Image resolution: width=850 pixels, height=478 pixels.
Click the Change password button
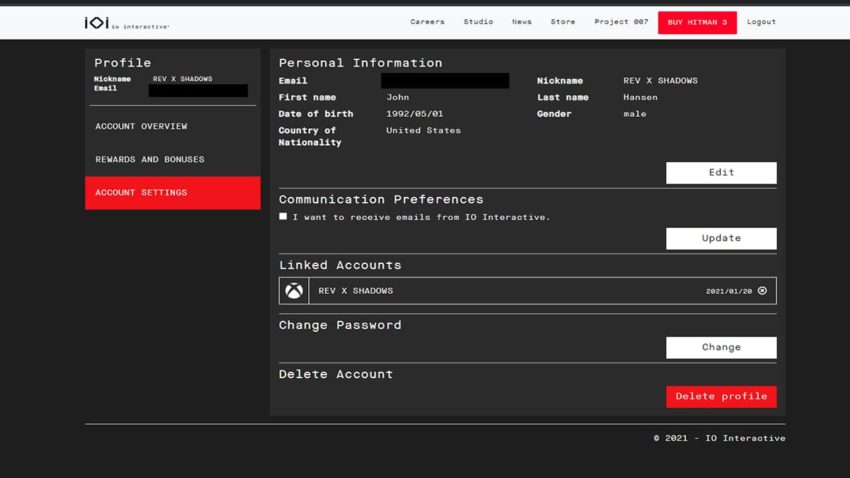(721, 347)
